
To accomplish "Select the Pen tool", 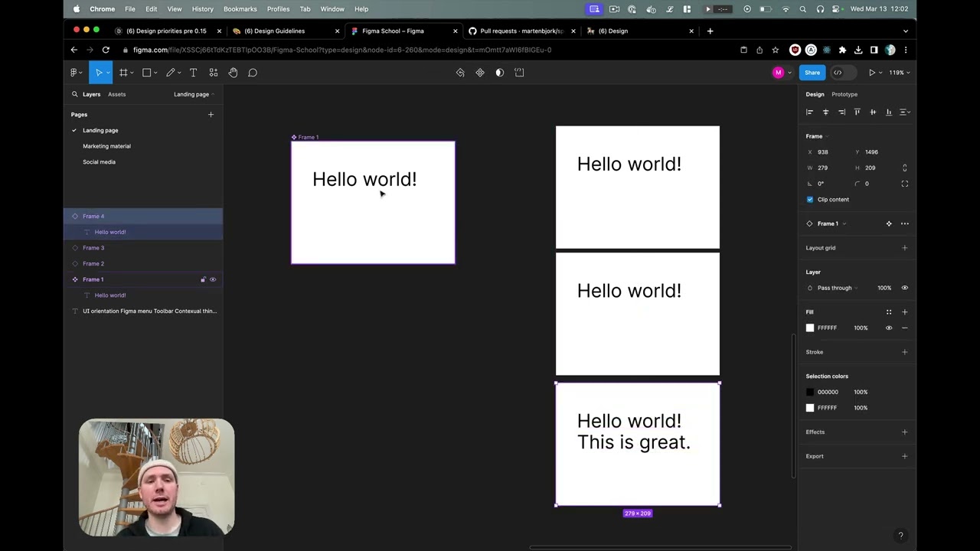I will click(171, 73).
